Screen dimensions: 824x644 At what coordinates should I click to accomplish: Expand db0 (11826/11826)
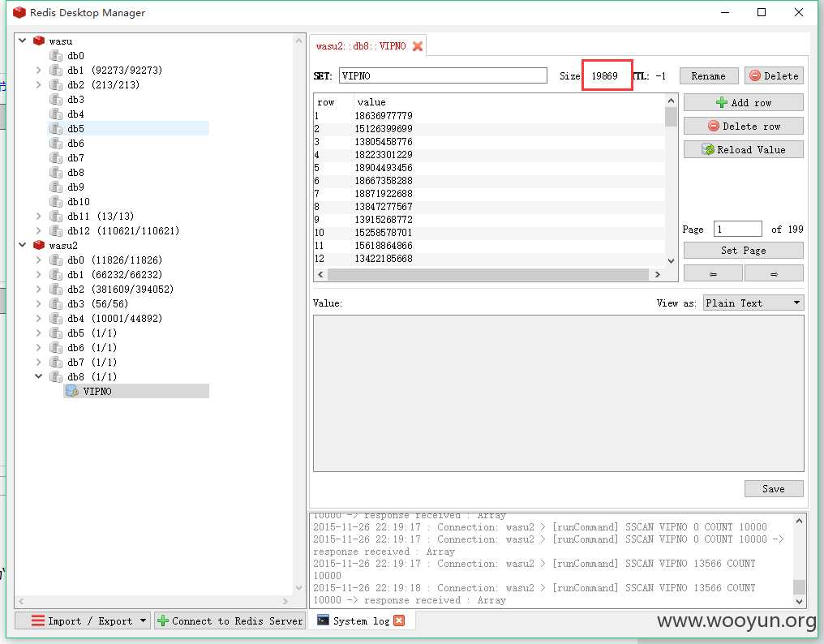38,260
